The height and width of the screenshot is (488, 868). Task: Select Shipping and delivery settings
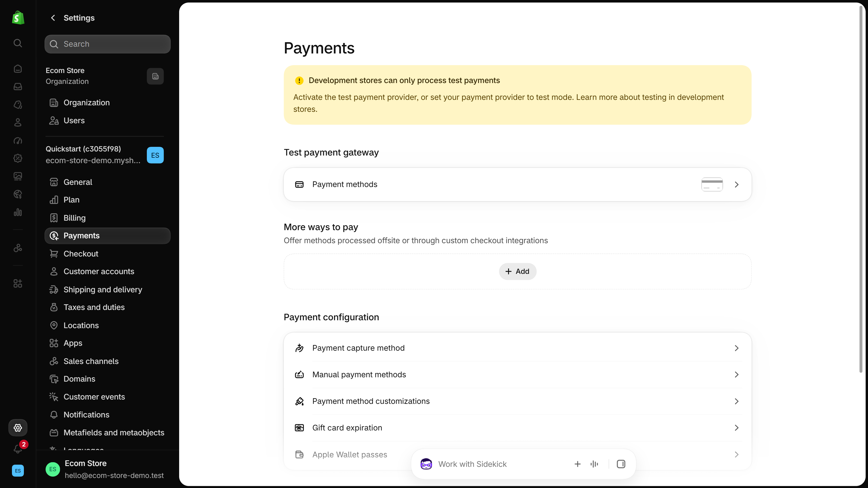[x=107, y=290]
